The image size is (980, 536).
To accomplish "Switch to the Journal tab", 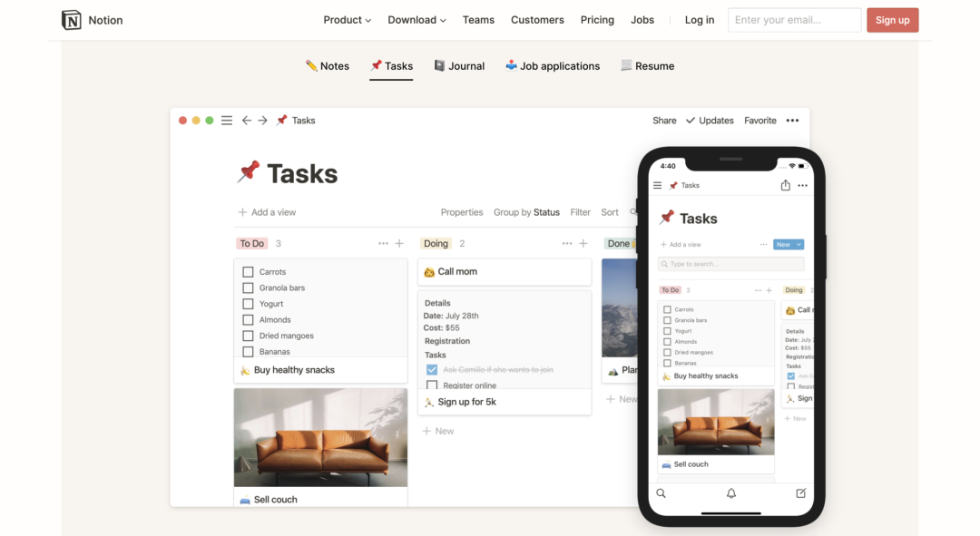I will pyautogui.click(x=459, y=66).
